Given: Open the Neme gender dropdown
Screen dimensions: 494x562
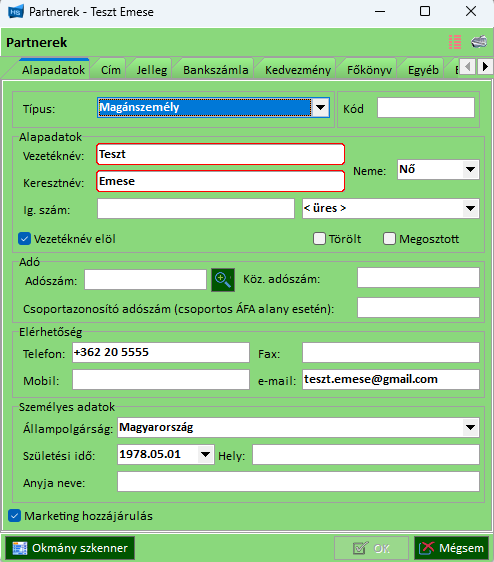Looking at the screenshot, I should tap(470, 170).
